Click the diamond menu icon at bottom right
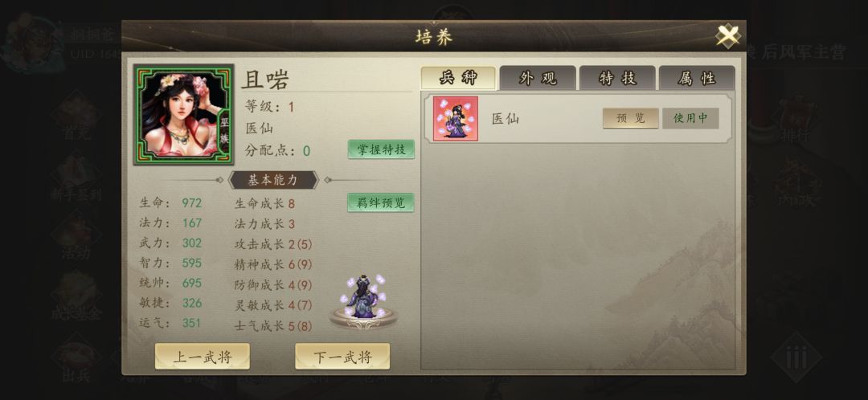This screenshot has width=868, height=400. 796,358
